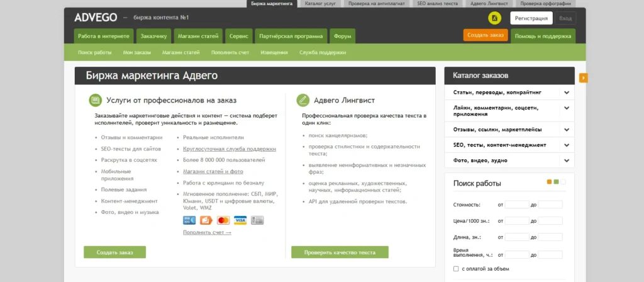Open 'Извещения' submenu link

point(274,53)
